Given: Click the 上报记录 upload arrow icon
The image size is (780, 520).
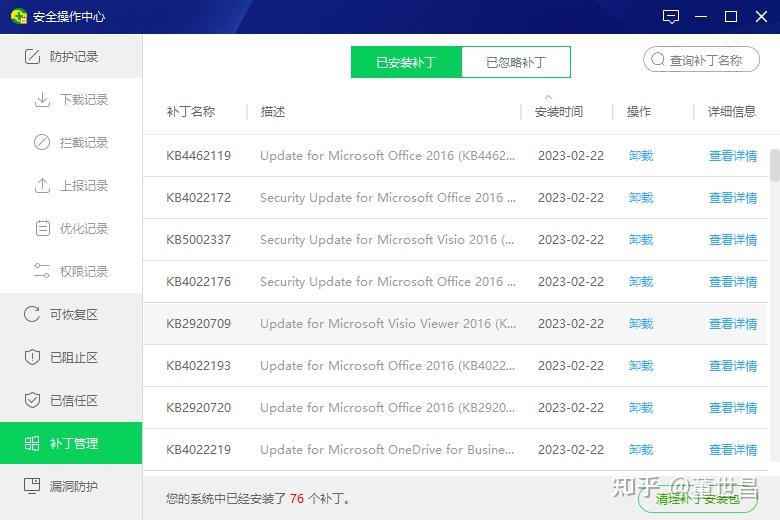Looking at the screenshot, I should click(42, 186).
